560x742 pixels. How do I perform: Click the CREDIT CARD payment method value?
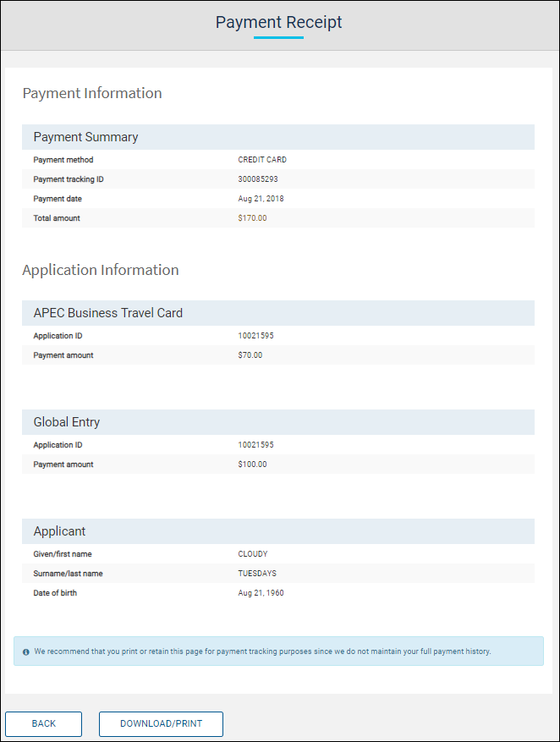(263, 160)
